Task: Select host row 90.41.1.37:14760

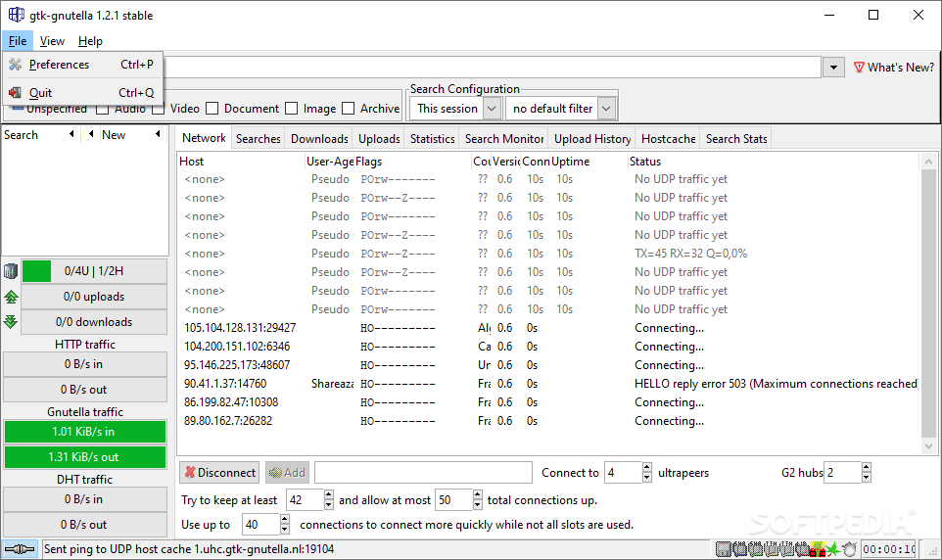Action: click(x=549, y=384)
